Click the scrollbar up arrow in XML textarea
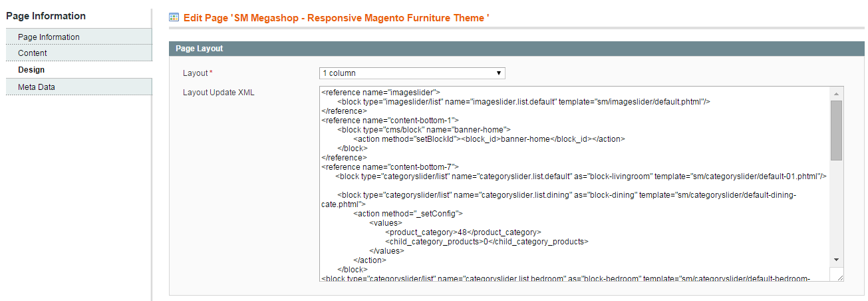This screenshot has width=868, height=301. click(836, 93)
